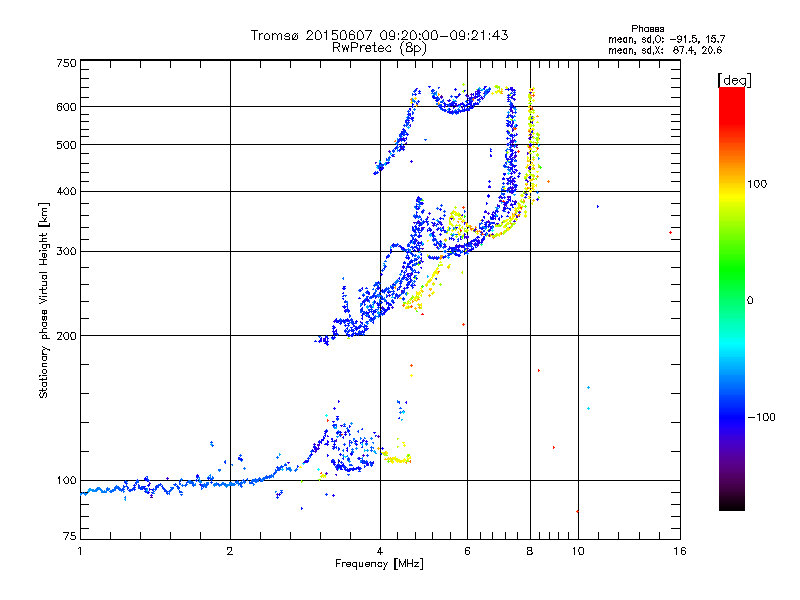Screen dimensions: 800x600
Task: Click the plot title starting with Tromsø
Action: [x=379, y=35]
